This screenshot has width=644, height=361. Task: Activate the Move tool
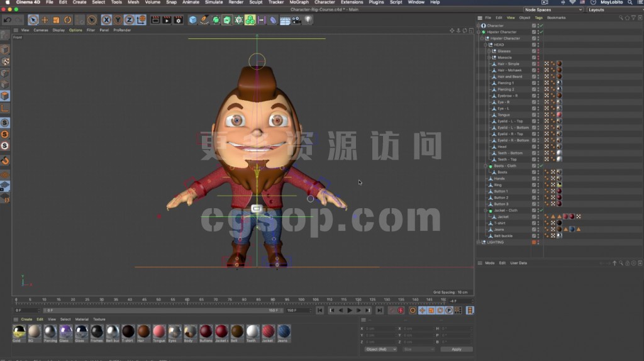click(x=45, y=19)
